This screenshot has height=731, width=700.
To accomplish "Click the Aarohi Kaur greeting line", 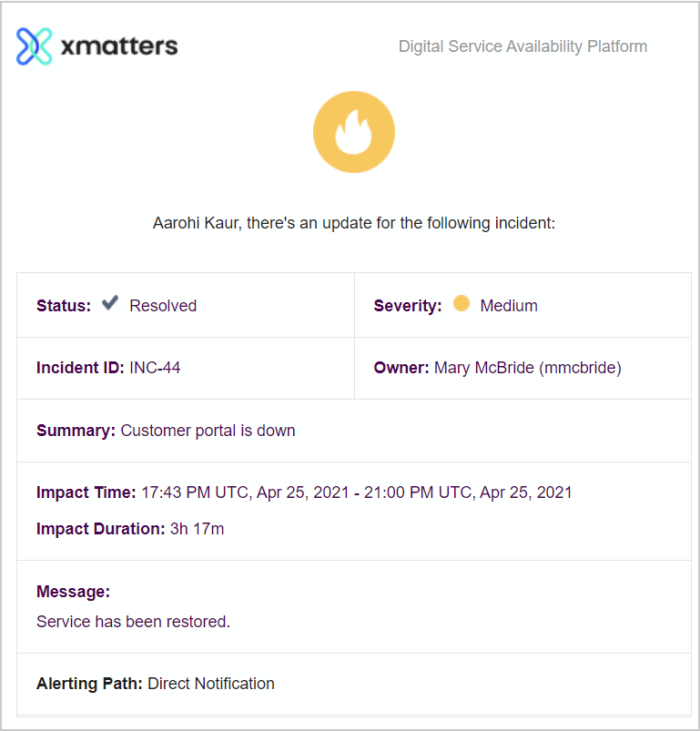I will pyautogui.click(x=354, y=223).
